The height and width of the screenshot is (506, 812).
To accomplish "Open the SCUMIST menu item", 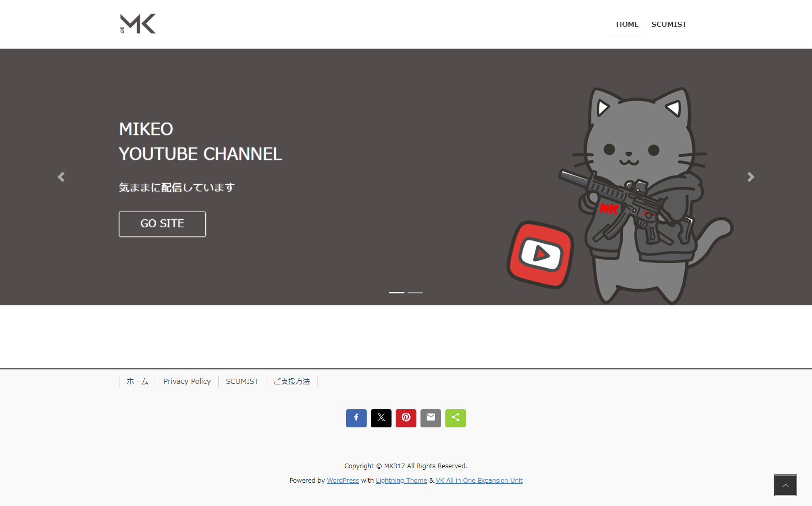I will [669, 24].
